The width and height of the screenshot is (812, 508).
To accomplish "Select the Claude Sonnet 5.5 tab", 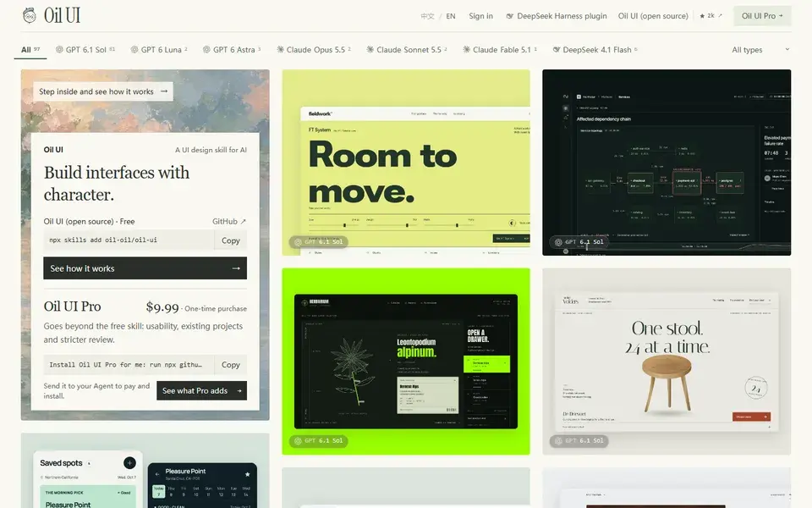I will point(407,50).
